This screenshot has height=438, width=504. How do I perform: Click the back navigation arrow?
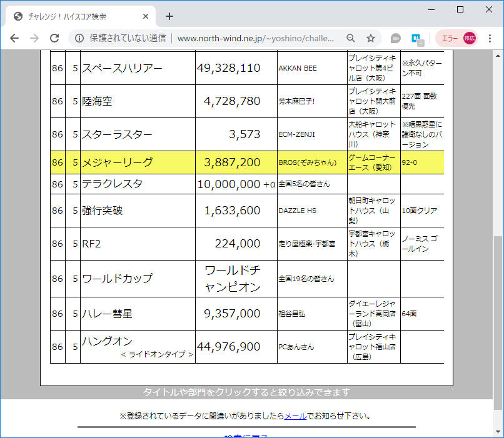coord(14,38)
